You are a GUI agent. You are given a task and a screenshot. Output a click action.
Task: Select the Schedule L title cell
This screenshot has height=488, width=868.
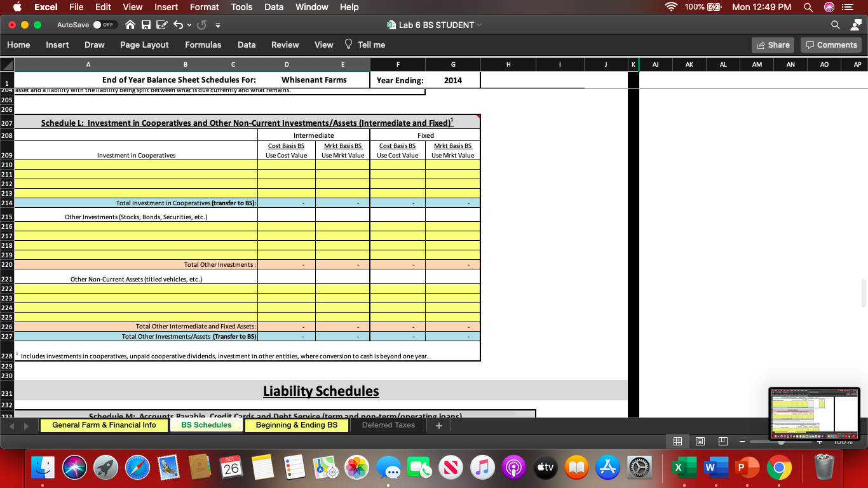click(247, 123)
